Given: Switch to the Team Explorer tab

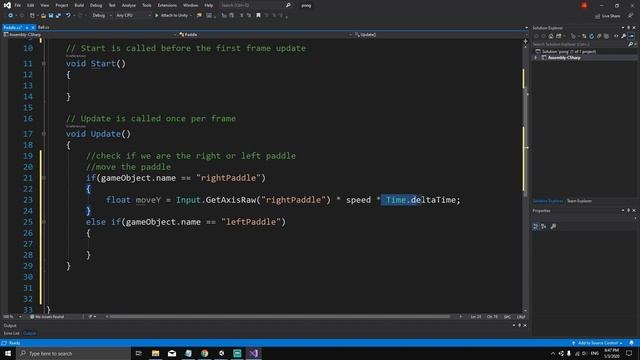Looking at the screenshot, I should [579, 201].
